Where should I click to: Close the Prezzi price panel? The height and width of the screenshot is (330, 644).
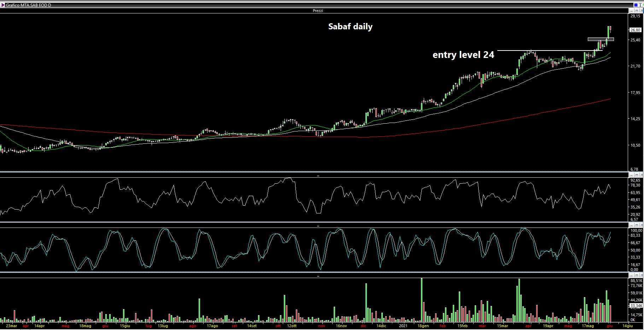pyautogui.click(x=641, y=11)
